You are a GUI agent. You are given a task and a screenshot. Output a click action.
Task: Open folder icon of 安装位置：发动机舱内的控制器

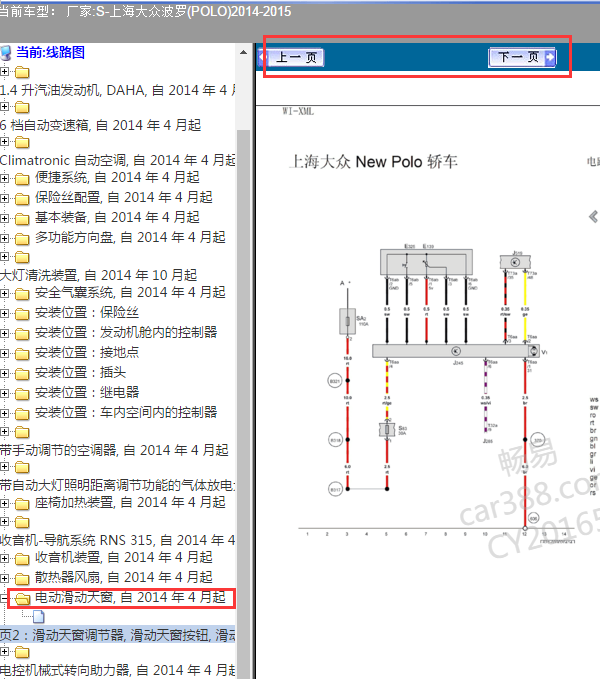coord(22,333)
